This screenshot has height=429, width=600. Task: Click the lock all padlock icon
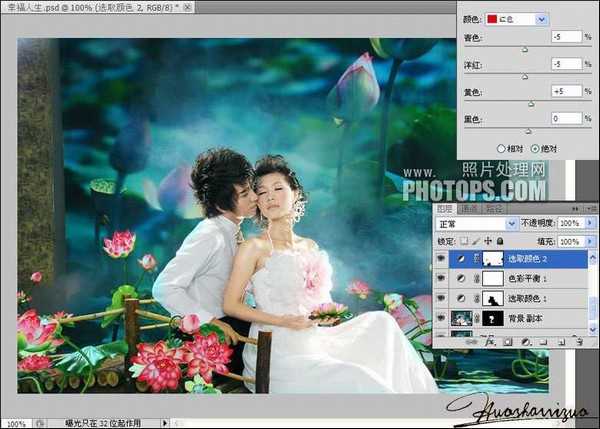[x=498, y=242]
